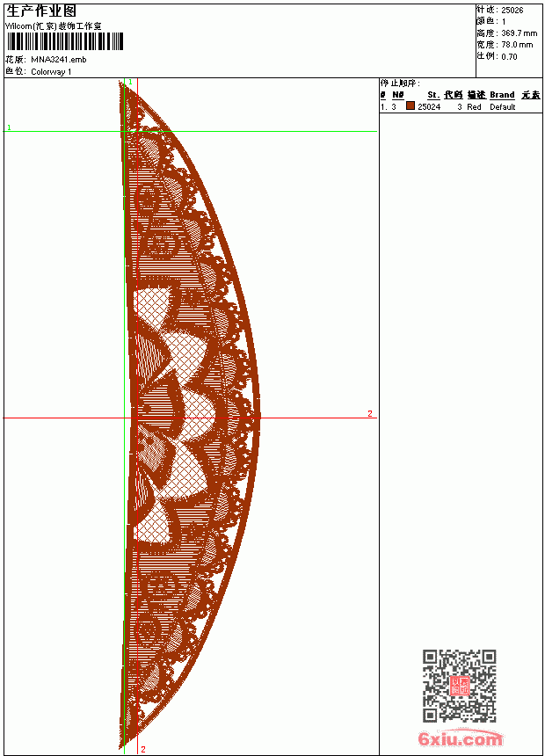Click the 6xiu.com watermark logo
Image resolution: width=545 pixels, height=756 pixels.
pos(460,738)
